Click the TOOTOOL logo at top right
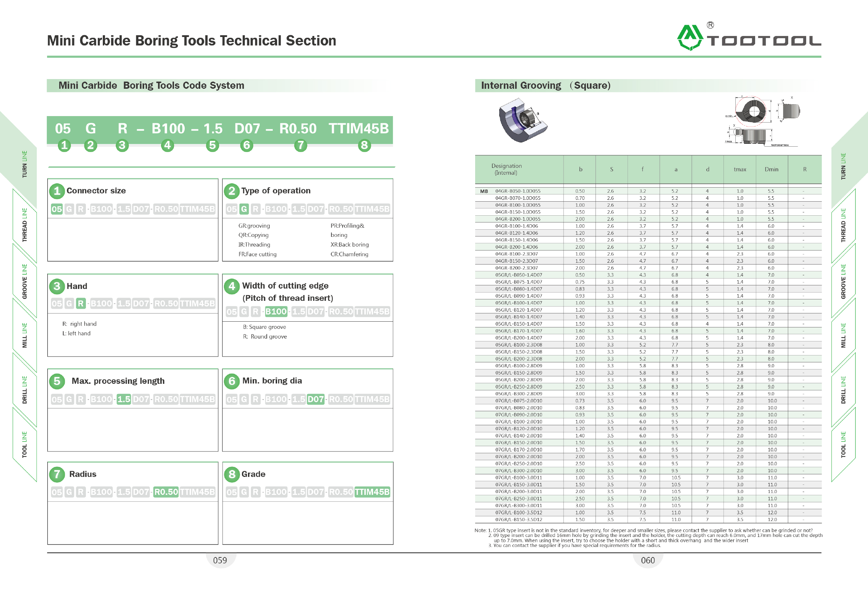 (x=749, y=37)
